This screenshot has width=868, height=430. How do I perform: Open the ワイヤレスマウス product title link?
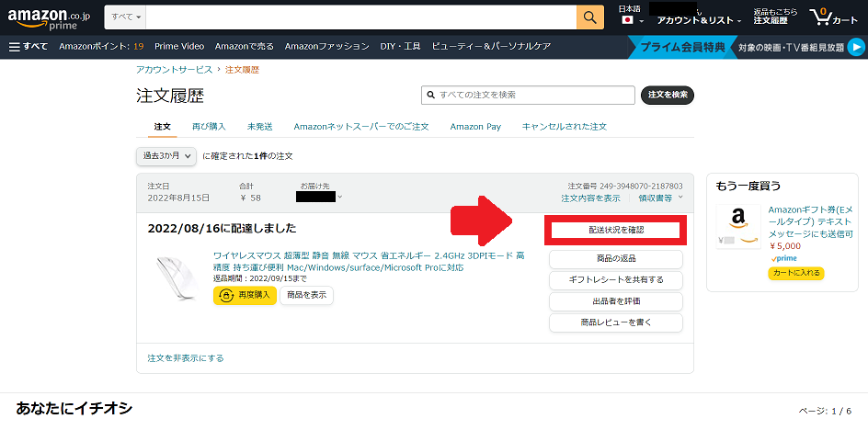(369, 261)
